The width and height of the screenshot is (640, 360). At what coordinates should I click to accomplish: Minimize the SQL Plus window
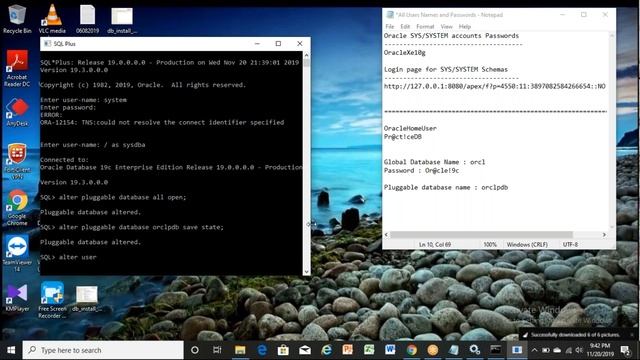[x=257, y=44]
